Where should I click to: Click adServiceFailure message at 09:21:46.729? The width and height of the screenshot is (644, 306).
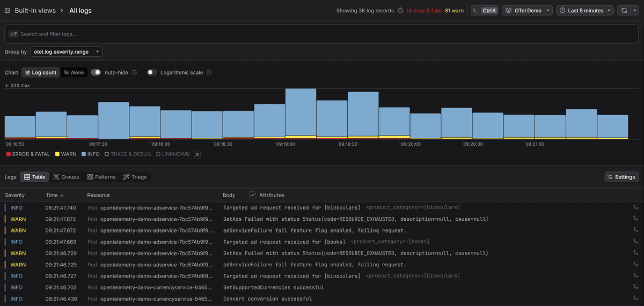click(x=314, y=265)
